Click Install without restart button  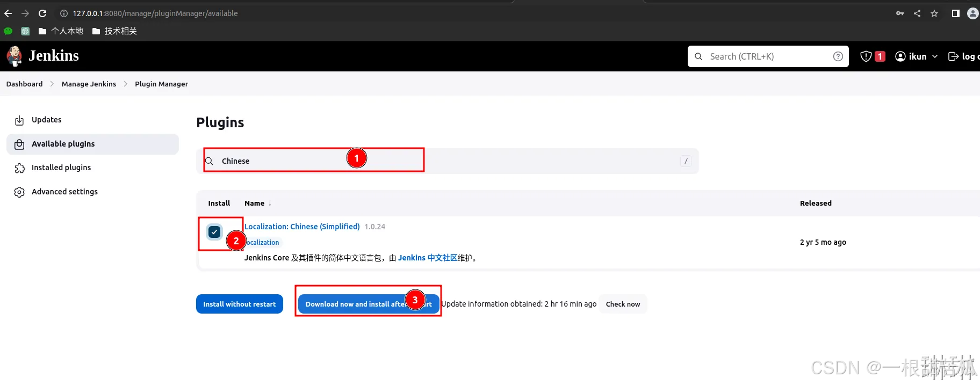tap(240, 304)
